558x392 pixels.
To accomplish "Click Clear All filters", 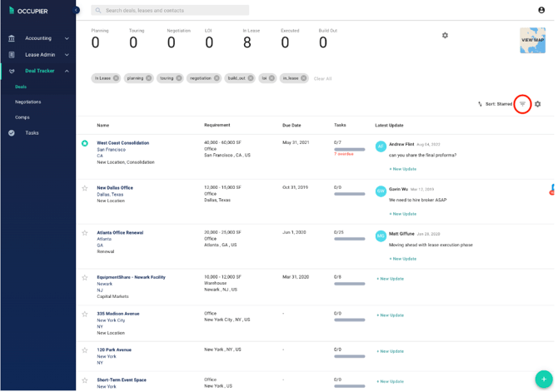I will pos(322,78).
